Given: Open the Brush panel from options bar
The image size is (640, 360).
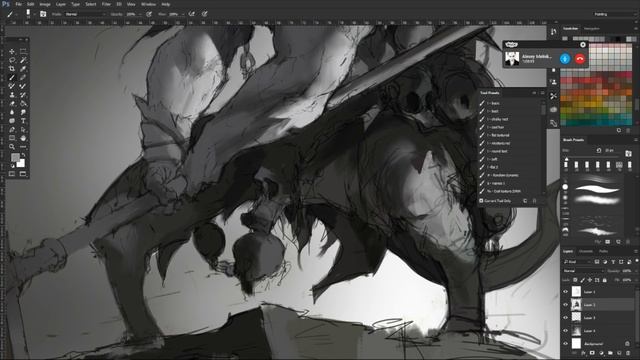Looking at the screenshot, I should 43,14.
